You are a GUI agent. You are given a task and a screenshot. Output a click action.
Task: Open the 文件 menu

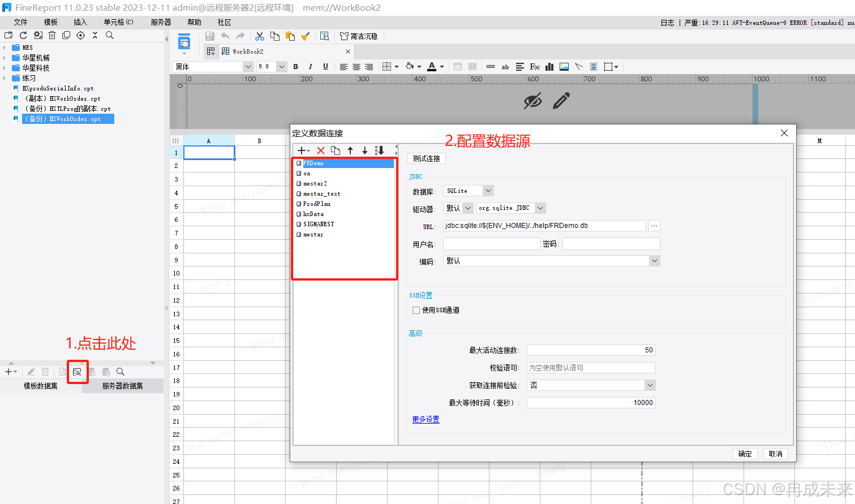[x=21, y=22]
